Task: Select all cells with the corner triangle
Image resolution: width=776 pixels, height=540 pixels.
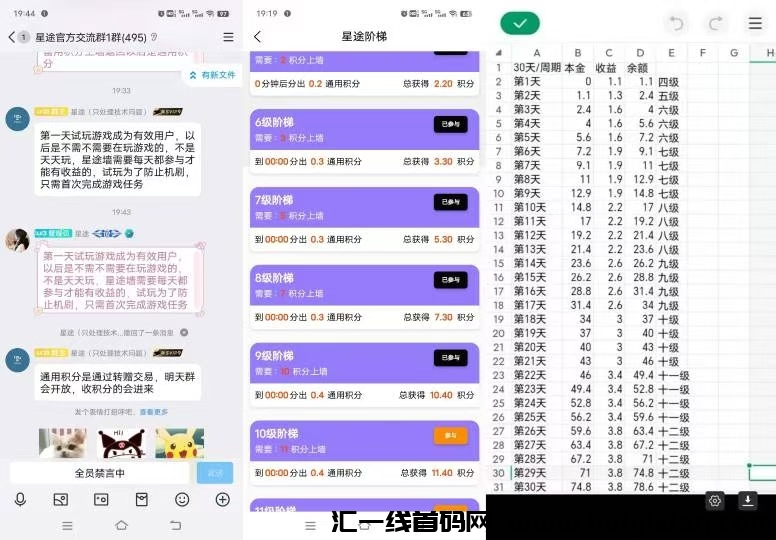Action: 499,52
